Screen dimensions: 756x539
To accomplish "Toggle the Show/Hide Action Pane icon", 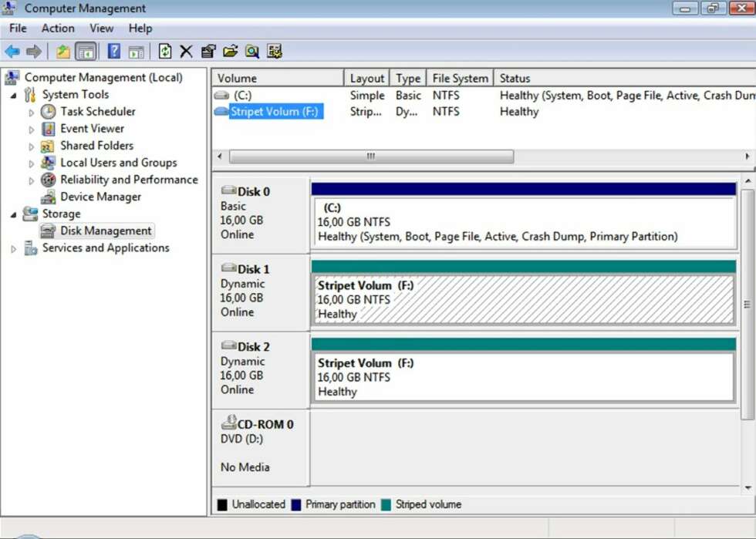I will (137, 52).
